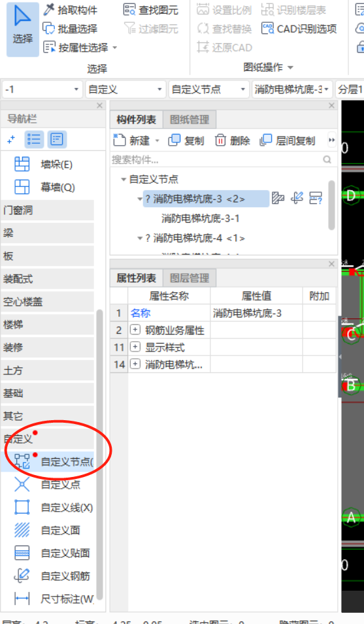Image resolution: width=364 pixels, height=624 pixels.
Task: Select 自定义点 custom point
Action: (x=48, y=484)
